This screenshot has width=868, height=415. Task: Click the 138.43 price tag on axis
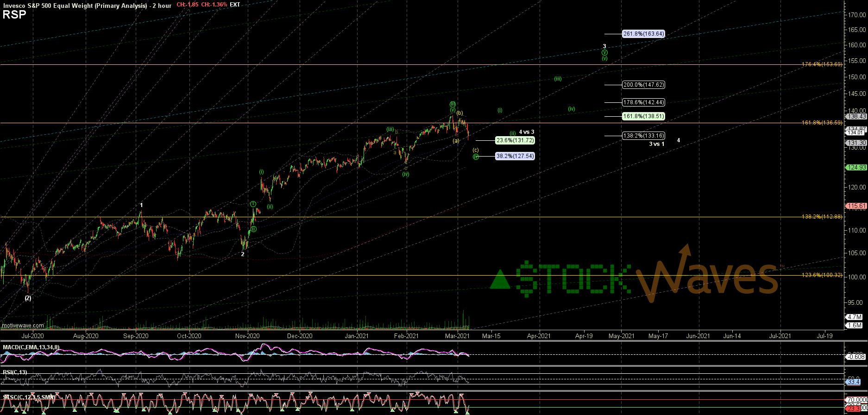coord(856,117)
